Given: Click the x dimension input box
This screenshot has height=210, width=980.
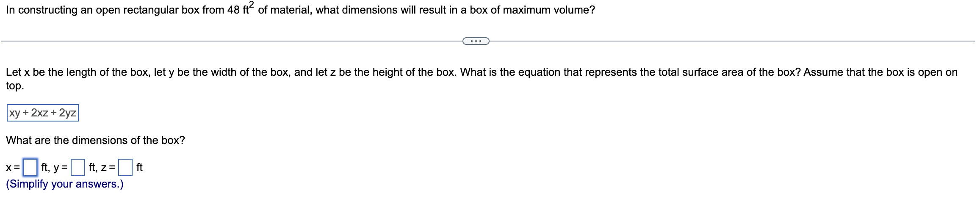Looking at the screenshot, I should pyautogui.click(x=30, y=167).
